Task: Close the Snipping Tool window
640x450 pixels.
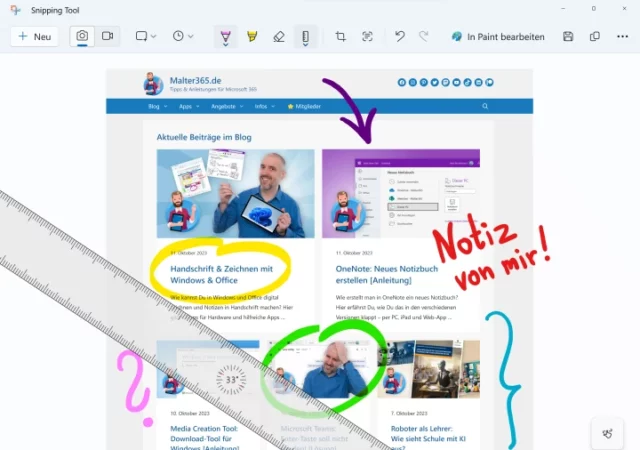Action: point(624,9)
